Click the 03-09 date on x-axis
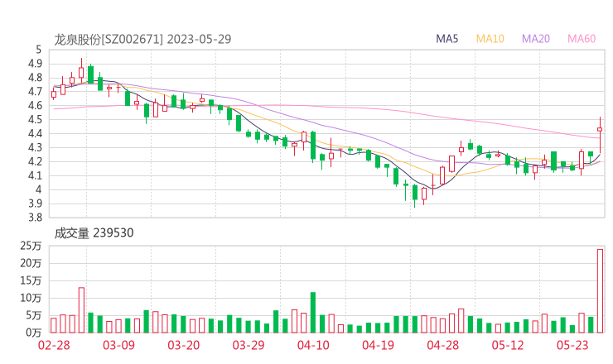The image size is (613, 364). pos(118,345)
